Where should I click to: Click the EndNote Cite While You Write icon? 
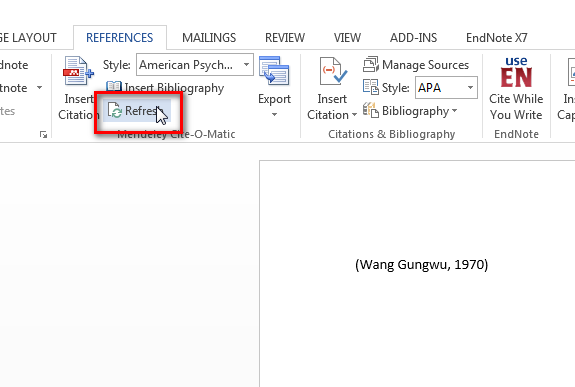[516, 72]
